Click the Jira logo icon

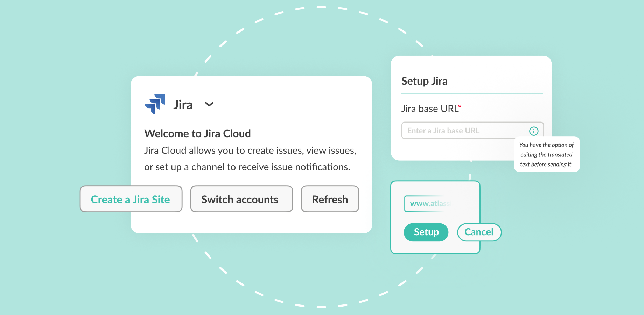click(155, 104)
